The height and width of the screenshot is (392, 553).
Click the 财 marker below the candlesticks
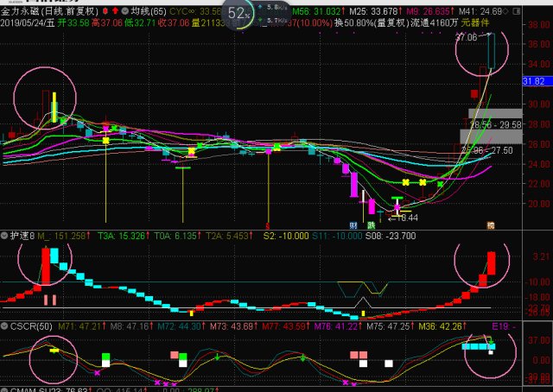coord(353,224)
